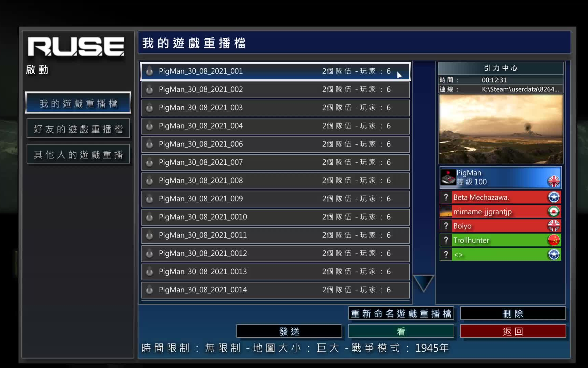Click the player name Beta Mechazawa.

(x=481, y=197)
